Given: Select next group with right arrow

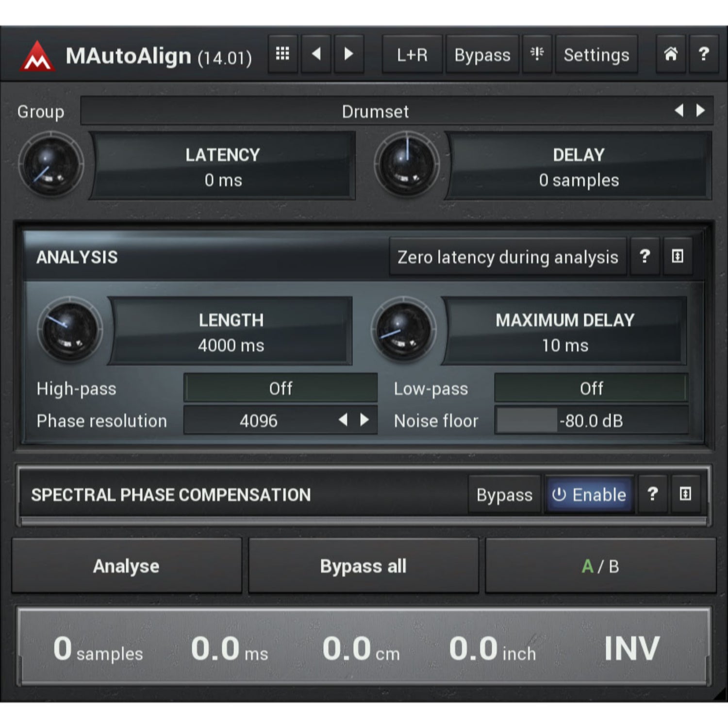Looking at the screenshot, I should pyautogui.click(x=700, y=111).
